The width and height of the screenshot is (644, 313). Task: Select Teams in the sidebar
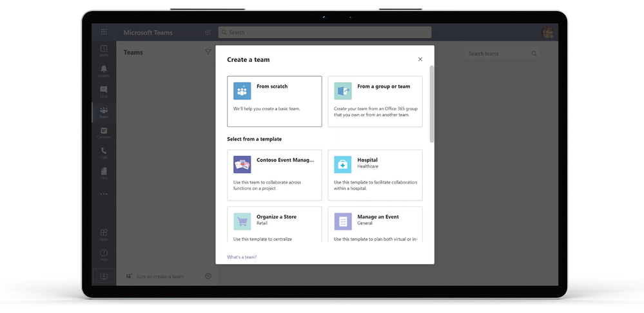click(104, 112)
